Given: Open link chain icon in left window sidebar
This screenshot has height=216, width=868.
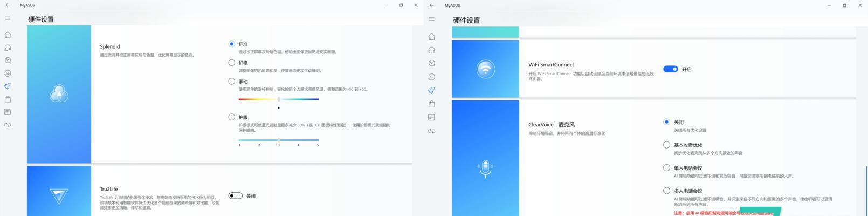Looking at the screenshot, I should point(8,125).
